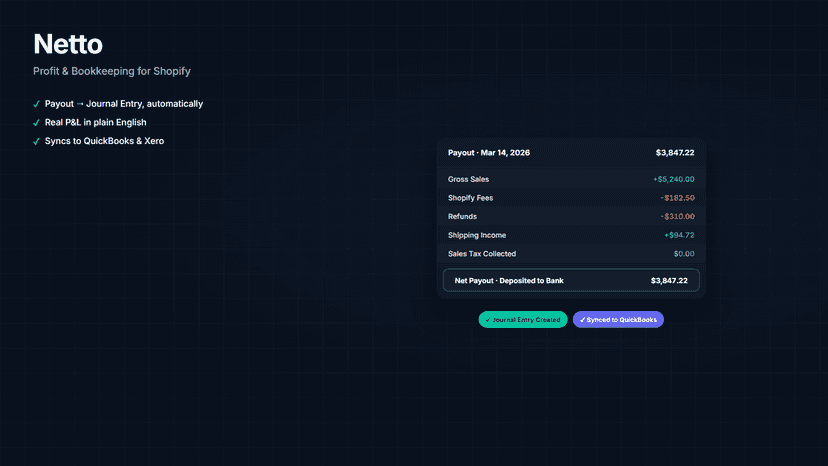The width and height of the screenshot is (828, 466).
Task: Click the Profit & Bookkeeping for Shopify subtitle
Action: (x=112, y=71)
